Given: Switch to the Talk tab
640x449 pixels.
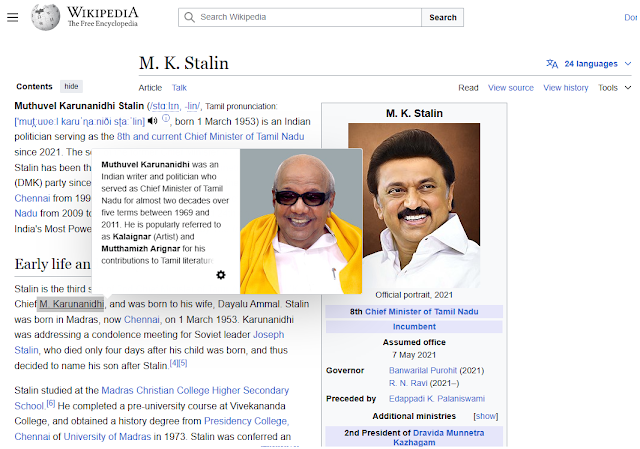Looking at the screenshot, I should click(179, 88).
